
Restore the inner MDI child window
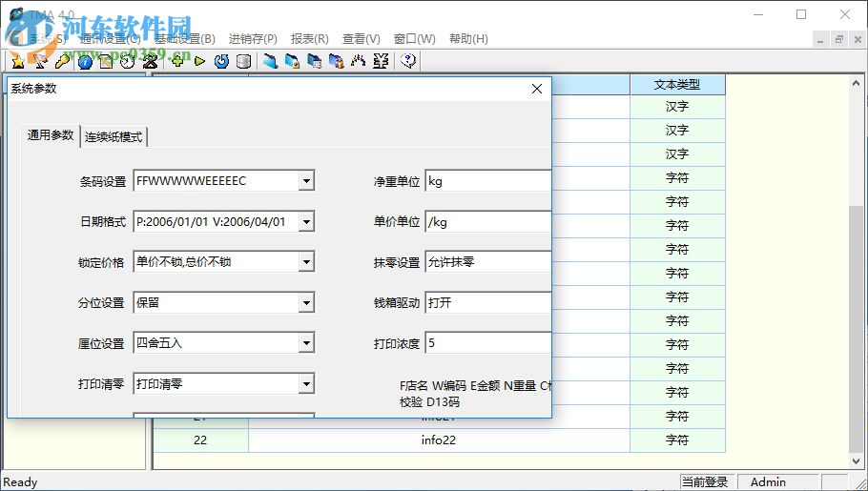(839, 39)
